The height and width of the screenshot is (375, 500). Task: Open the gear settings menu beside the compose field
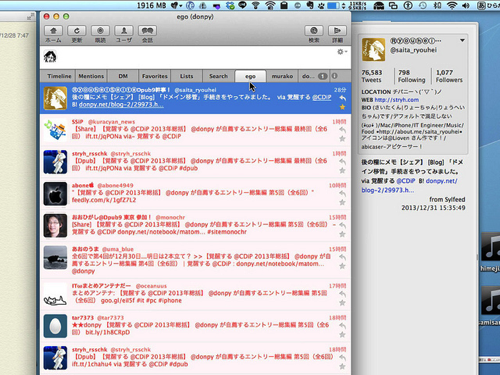click(342, 52)
